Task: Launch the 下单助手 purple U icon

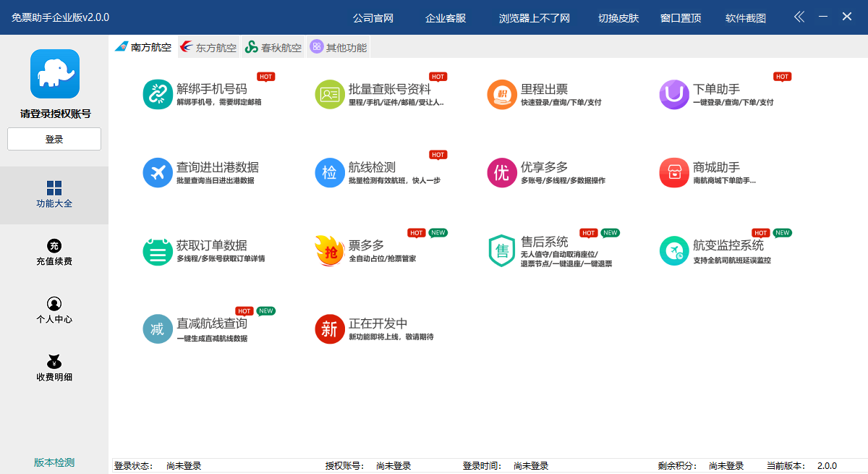Action: (673, 95)
